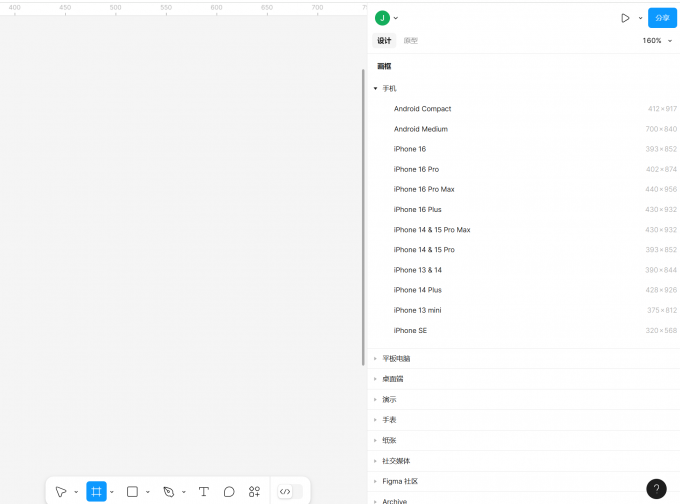Viewport: 680px width, 504px height.
Task: Choose iPhone 16 Plus frame preset
Action: click(523, 209)
